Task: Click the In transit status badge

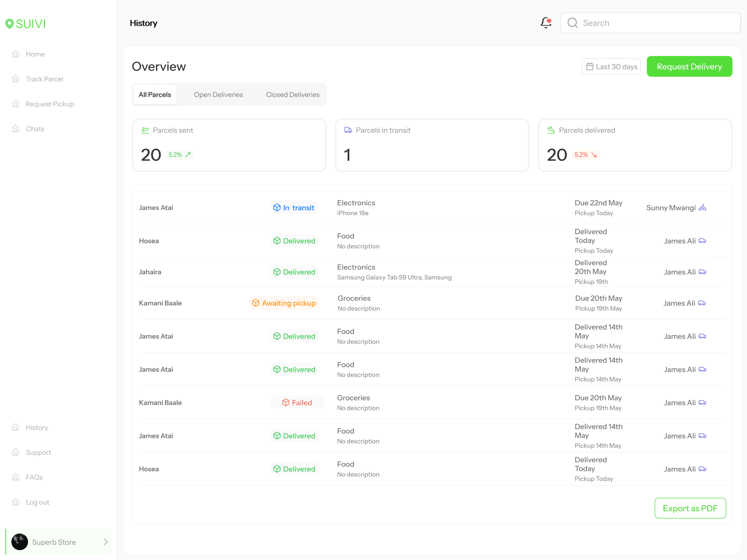Action: pos(294,208)
